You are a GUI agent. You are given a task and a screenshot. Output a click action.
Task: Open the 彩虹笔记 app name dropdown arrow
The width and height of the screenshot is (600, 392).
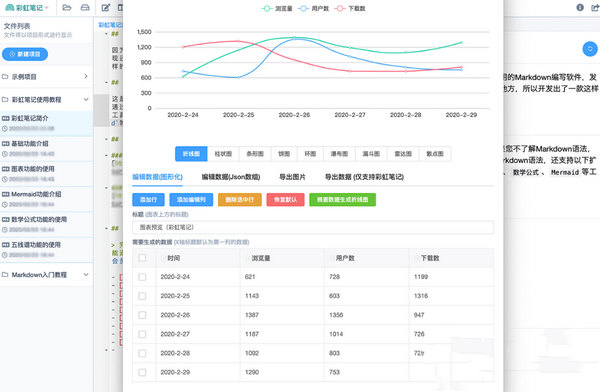(47, 8)
